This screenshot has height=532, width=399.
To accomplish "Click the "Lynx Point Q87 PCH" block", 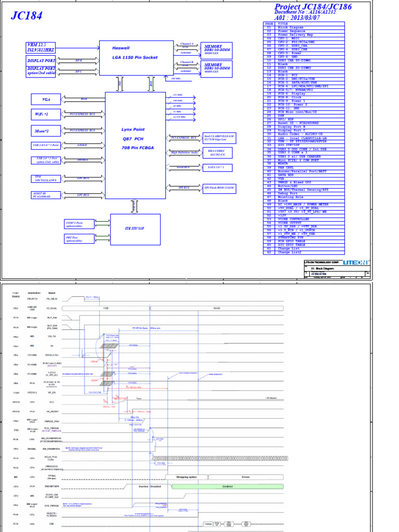I will (x=136, y=145).
